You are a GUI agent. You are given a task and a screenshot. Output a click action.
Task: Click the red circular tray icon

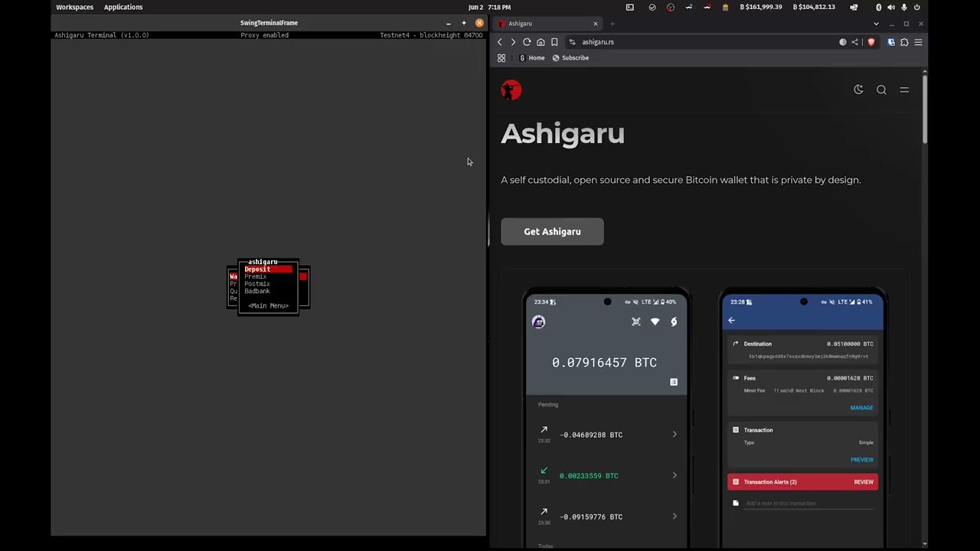[x=671, y=7]
